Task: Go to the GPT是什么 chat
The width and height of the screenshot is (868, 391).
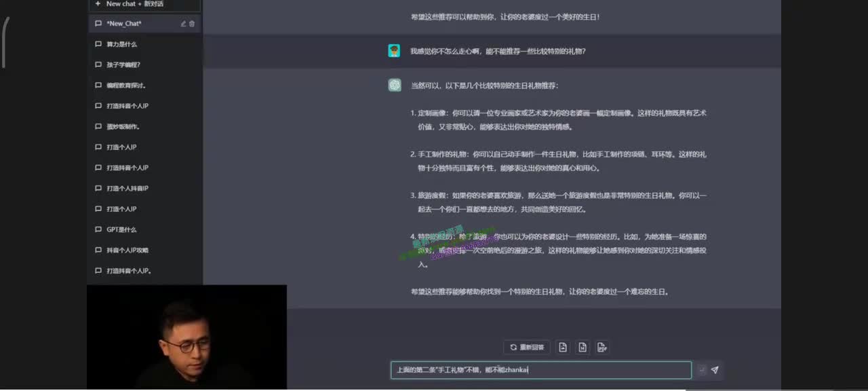Action: coord(121,229)
